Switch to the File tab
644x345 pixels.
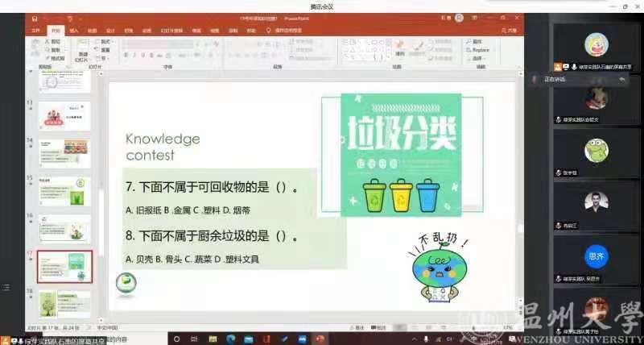coord(35,31)
